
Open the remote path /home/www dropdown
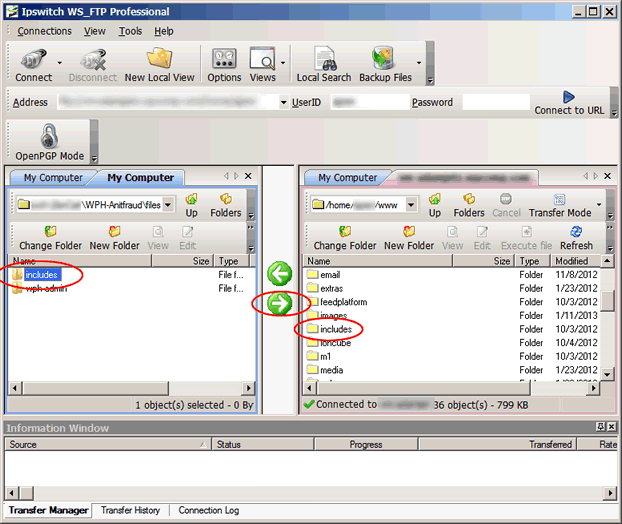[x=415, y=205]
